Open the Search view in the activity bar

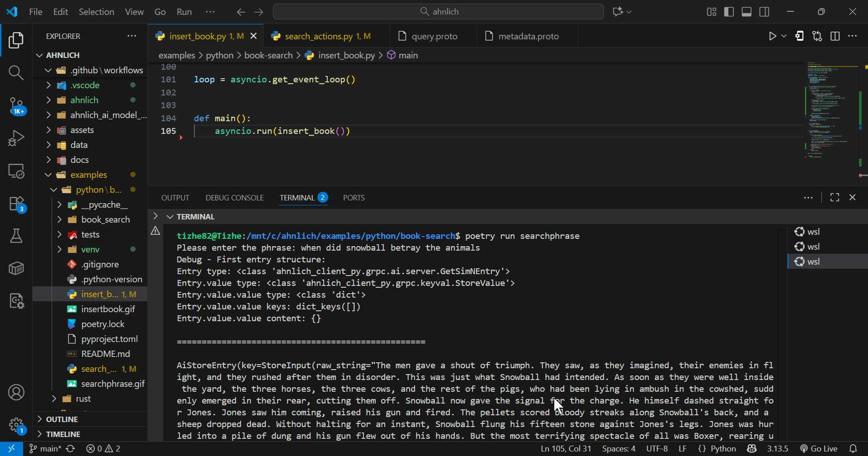[16, 72]
